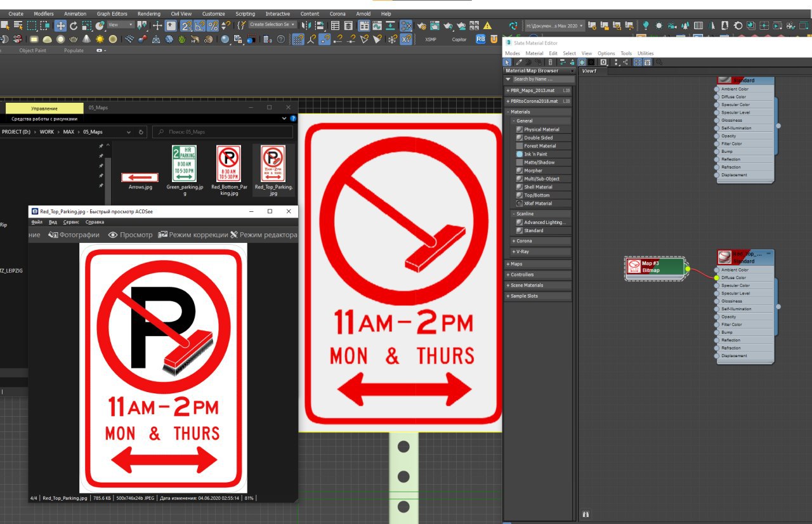Expand the PBRtoCorona2018.mat library
The image size is (812, 524).
point(538,101)
